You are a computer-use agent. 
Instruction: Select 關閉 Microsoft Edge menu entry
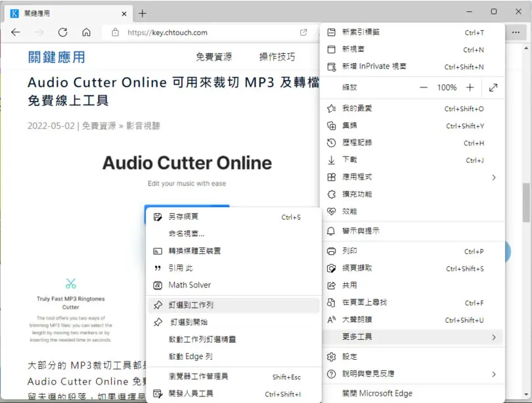pos(412,394)
